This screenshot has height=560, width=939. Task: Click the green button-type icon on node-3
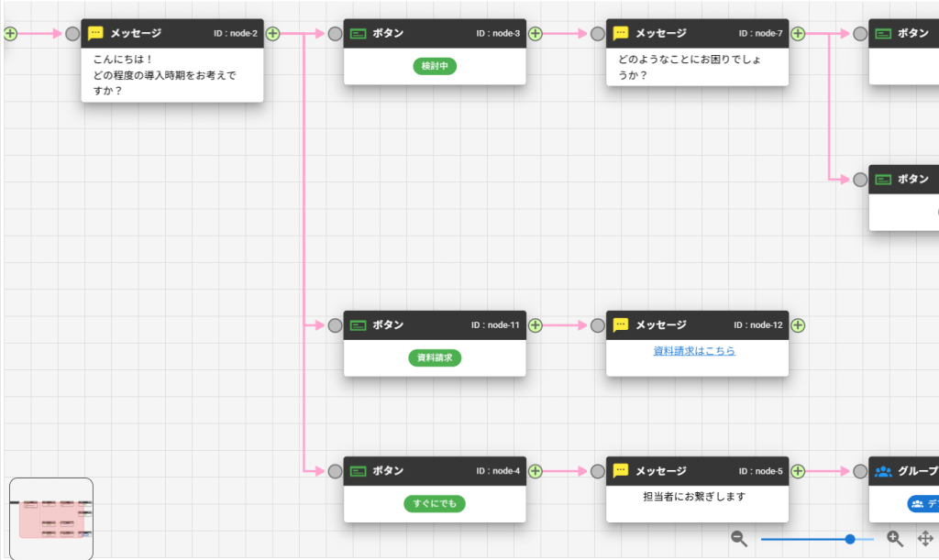(x=359, y=34)
